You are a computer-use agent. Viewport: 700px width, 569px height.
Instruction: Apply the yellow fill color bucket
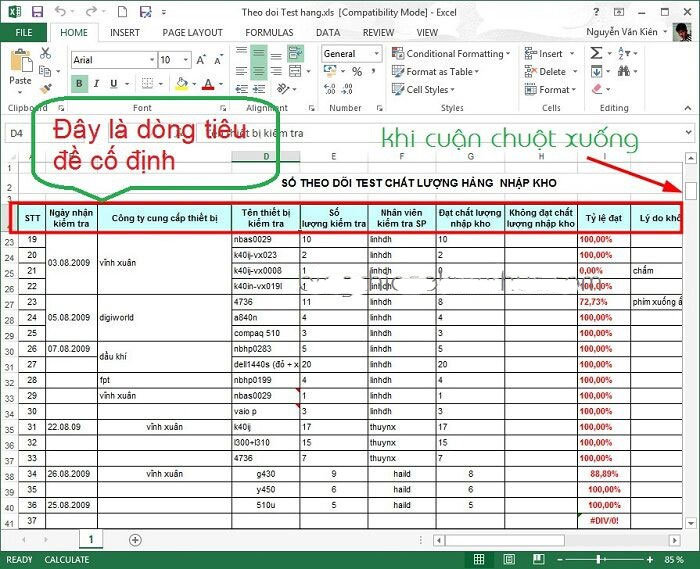point(182,83)
